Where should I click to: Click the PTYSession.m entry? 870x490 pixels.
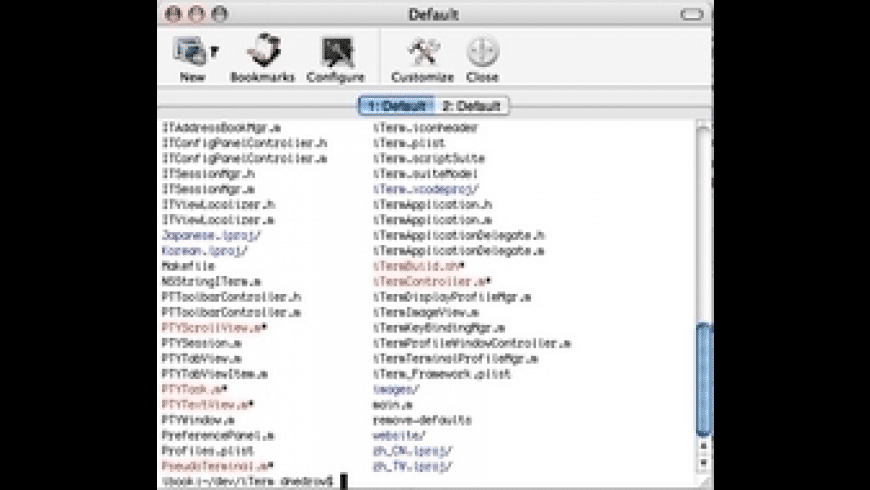pos(202,343)
